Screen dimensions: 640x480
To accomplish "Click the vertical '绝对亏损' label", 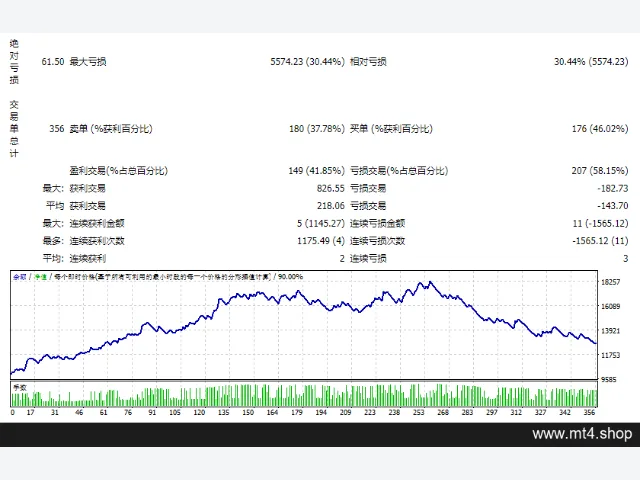I will [14, 62].
